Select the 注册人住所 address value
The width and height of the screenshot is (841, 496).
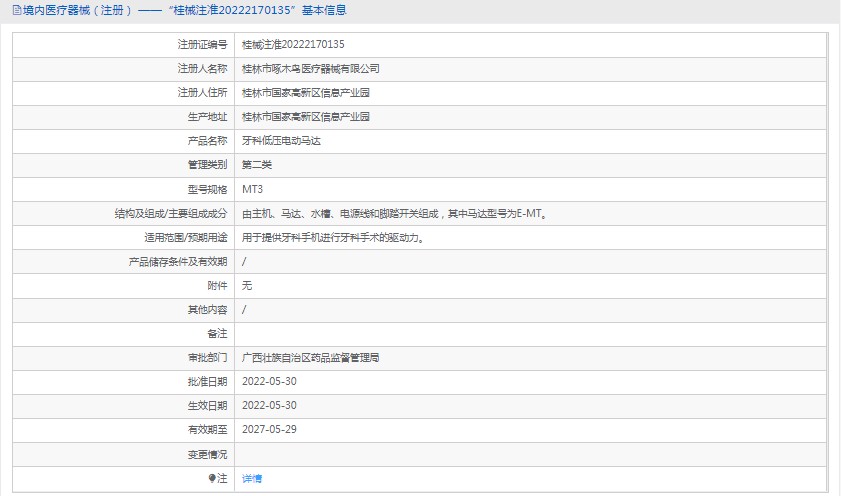pos(306,93)
